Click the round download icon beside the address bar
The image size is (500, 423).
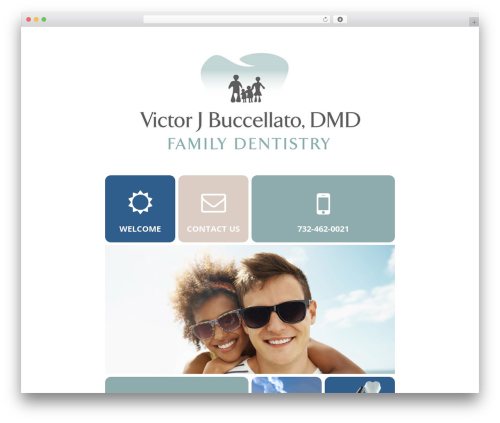click(340, 19)
